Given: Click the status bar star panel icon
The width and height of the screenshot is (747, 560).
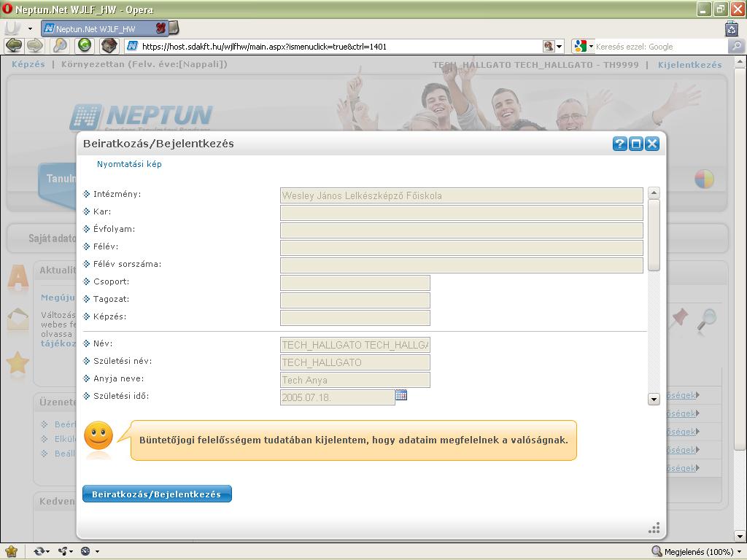Looking at the screenshot, I should [x=11, y=551].
